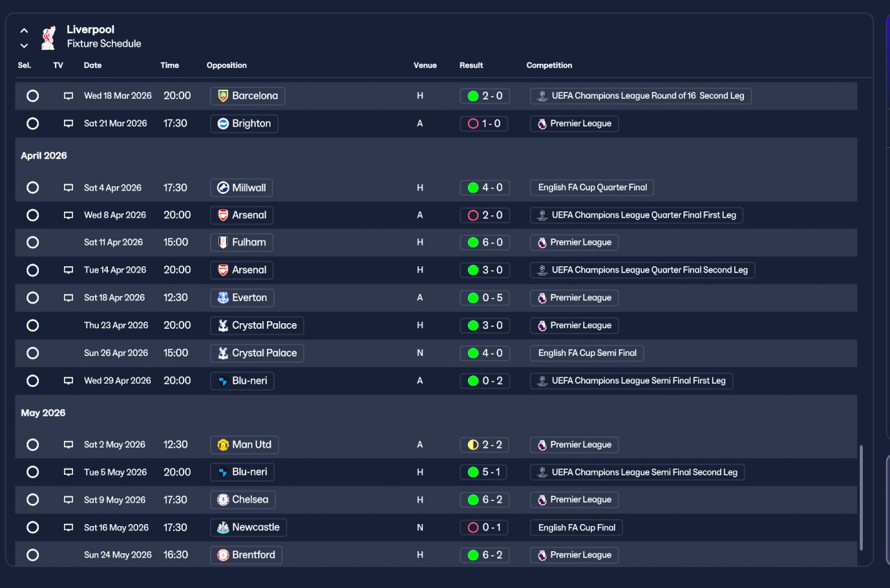This screenshot has height=588, width=890.
Task: Click the Man Utd club badge
Action: 222,445
